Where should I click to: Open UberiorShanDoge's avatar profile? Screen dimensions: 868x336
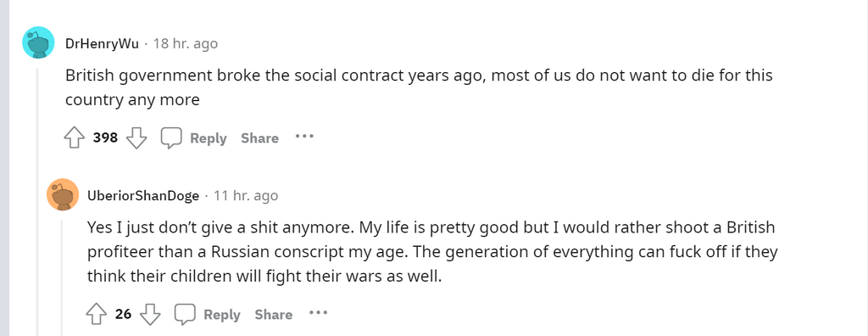pos(63,194)
